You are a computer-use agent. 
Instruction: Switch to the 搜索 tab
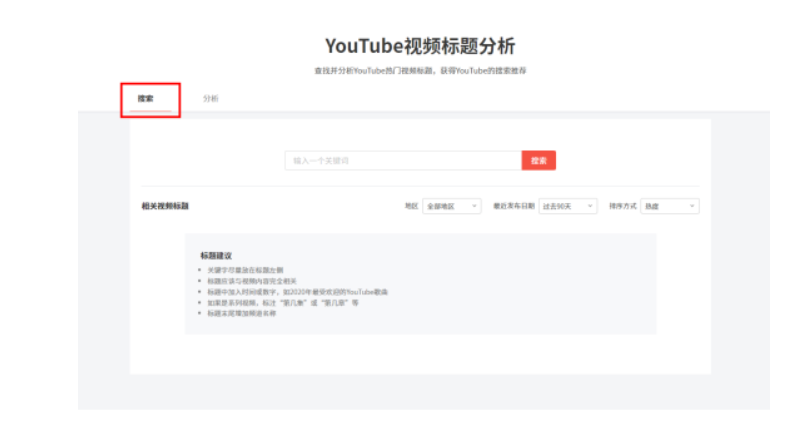pyautogui.click(x=145, y=99)
